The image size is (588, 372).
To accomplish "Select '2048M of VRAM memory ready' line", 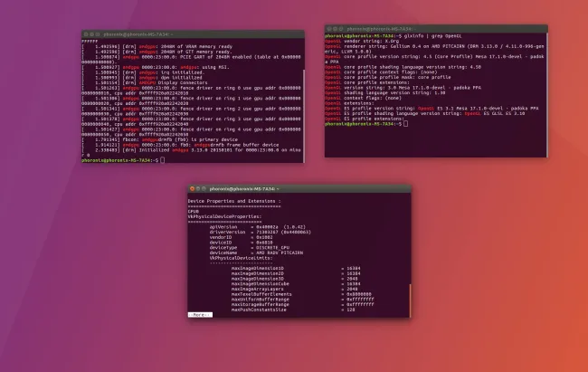I will pos(157,46).
